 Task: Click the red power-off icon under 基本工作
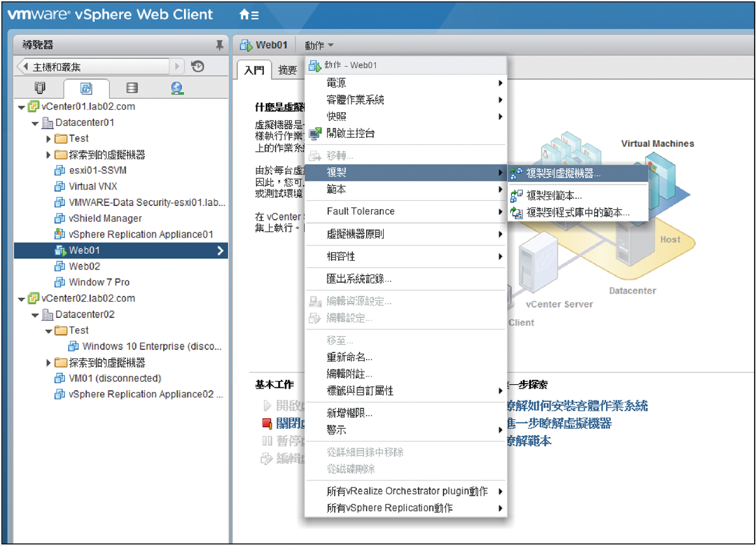(x=266, y=424)
